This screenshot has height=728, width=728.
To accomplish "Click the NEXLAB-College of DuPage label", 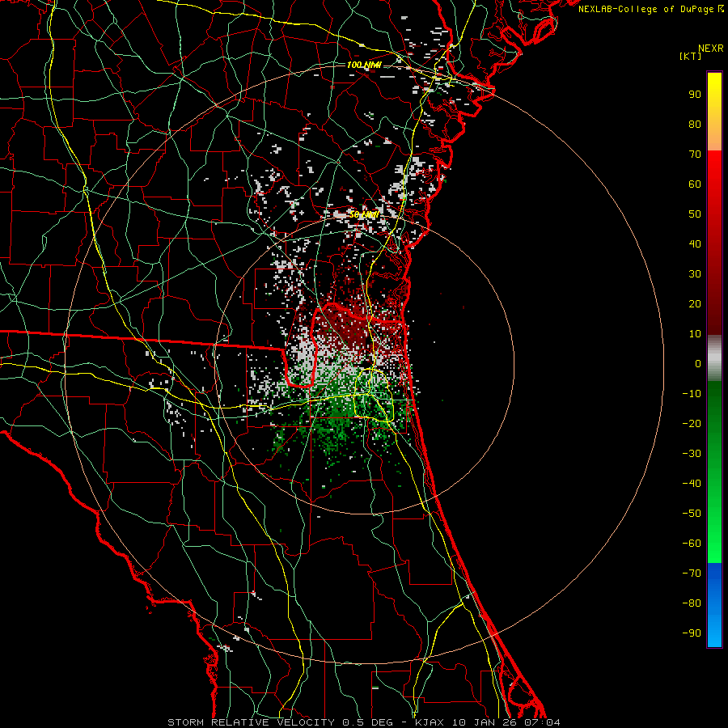I will [645, 9].
